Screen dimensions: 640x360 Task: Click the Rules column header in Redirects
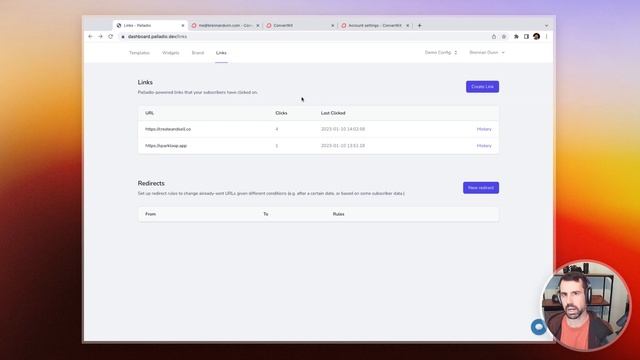click(x=338, y=214)
